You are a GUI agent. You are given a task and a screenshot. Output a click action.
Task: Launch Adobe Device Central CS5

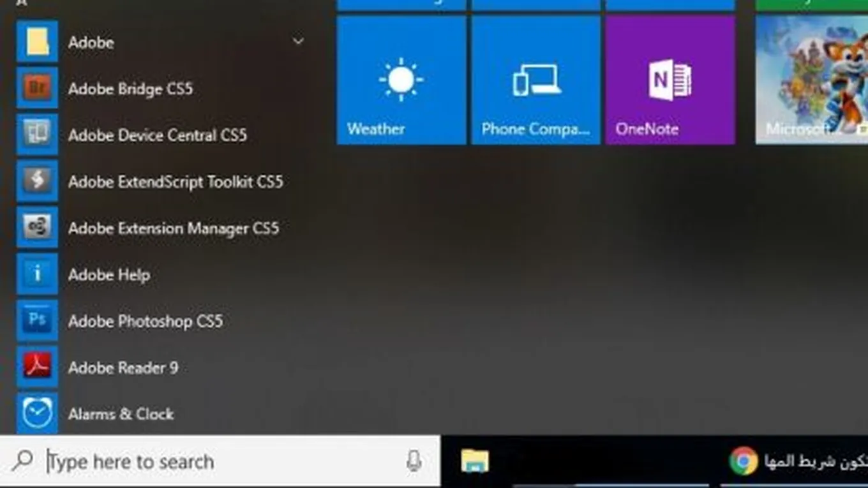[157, 135]
